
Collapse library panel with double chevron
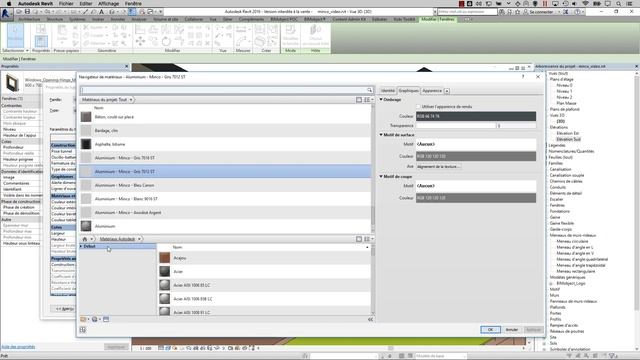[370, 320]
